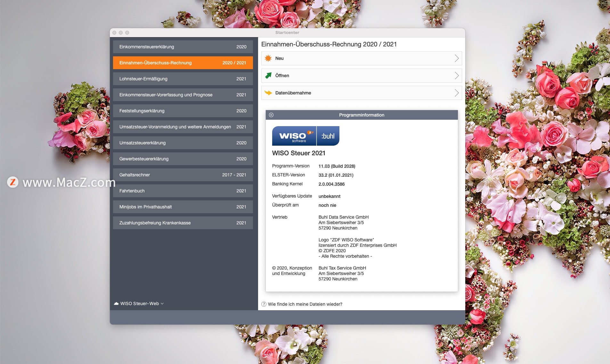This screenshot has width=610, height=364.
Task: Click the orange star Neu icon
Action: coord(268,58)
